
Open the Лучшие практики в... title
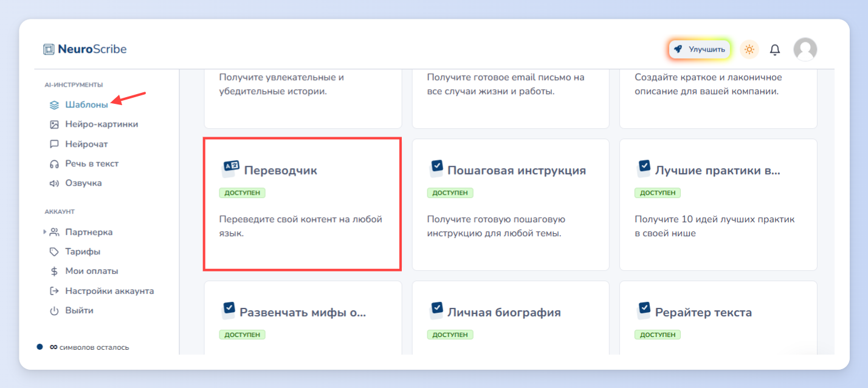718,171
